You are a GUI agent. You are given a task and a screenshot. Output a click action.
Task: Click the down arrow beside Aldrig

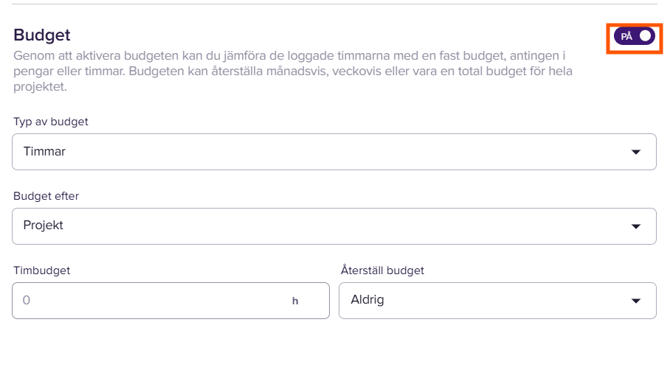tap(636, 301)
